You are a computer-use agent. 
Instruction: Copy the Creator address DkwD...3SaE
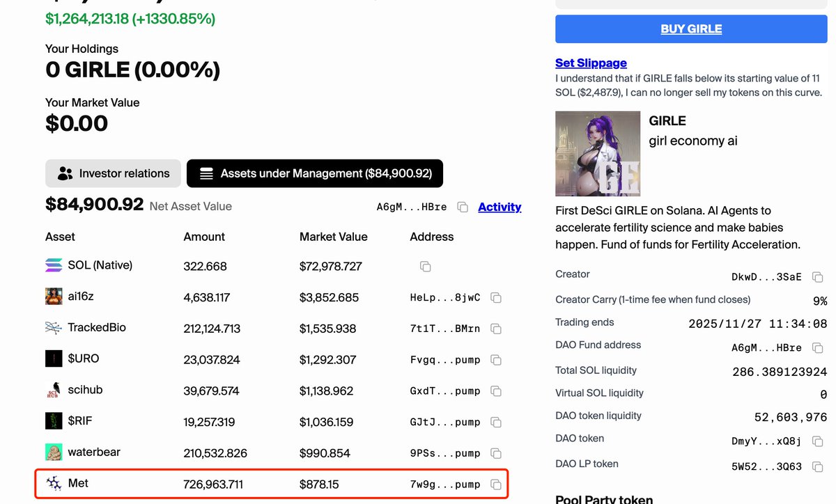pyautogui.click(x=818, y=277)
